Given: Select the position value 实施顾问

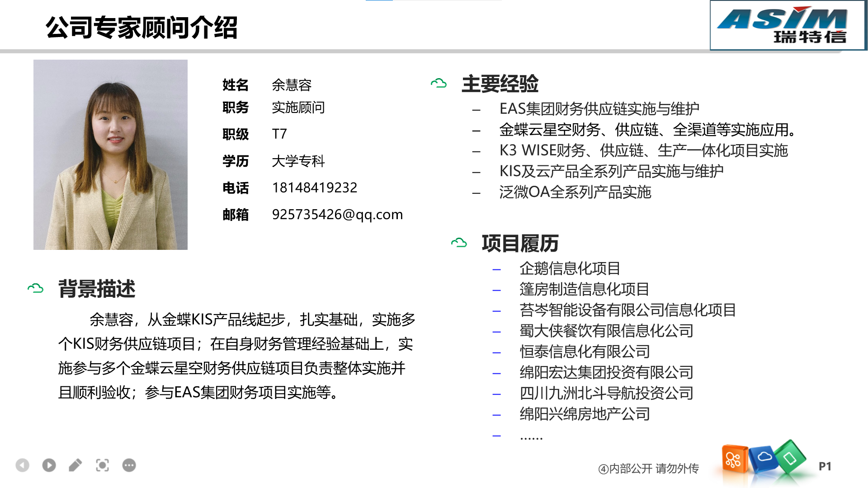Looking at the screenshot, I should pyautogui.click(x=298, y=107).
